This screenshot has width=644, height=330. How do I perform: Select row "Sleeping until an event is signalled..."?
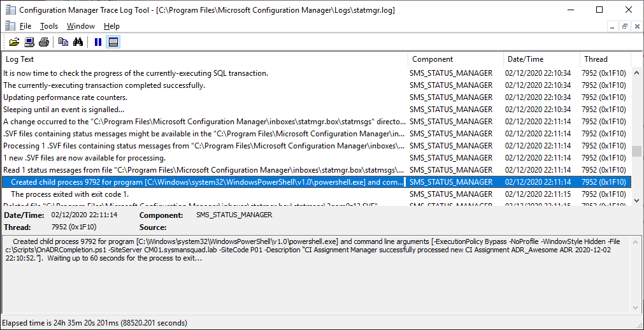tap(316, 110)
